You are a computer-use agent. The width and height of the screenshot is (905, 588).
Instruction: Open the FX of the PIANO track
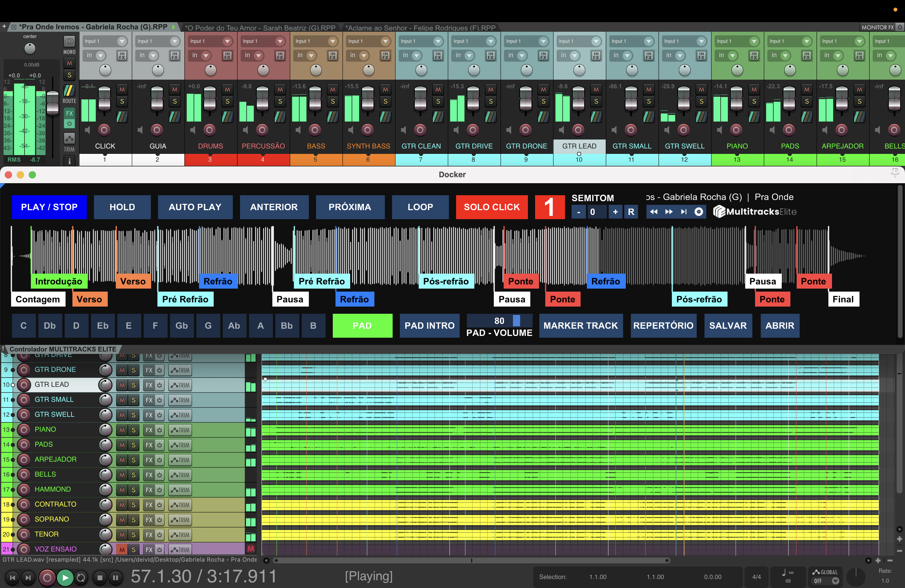pos(149,430)
